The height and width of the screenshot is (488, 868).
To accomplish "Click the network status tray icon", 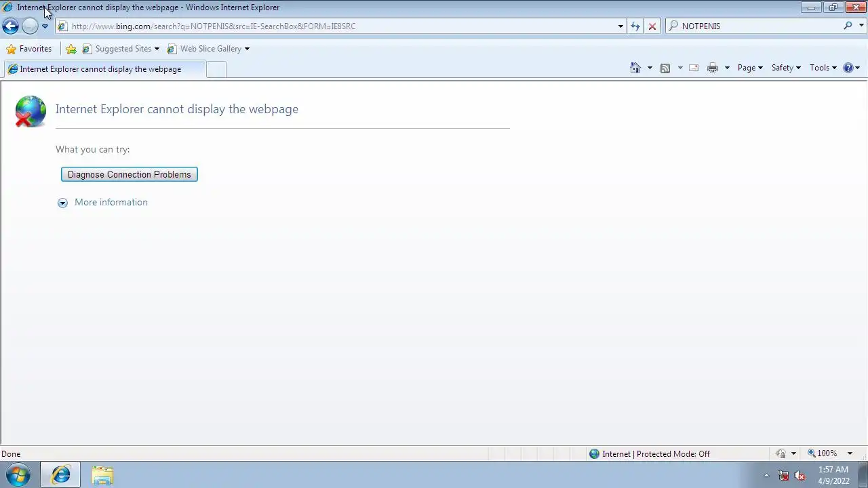I will [x=783, y=475].
